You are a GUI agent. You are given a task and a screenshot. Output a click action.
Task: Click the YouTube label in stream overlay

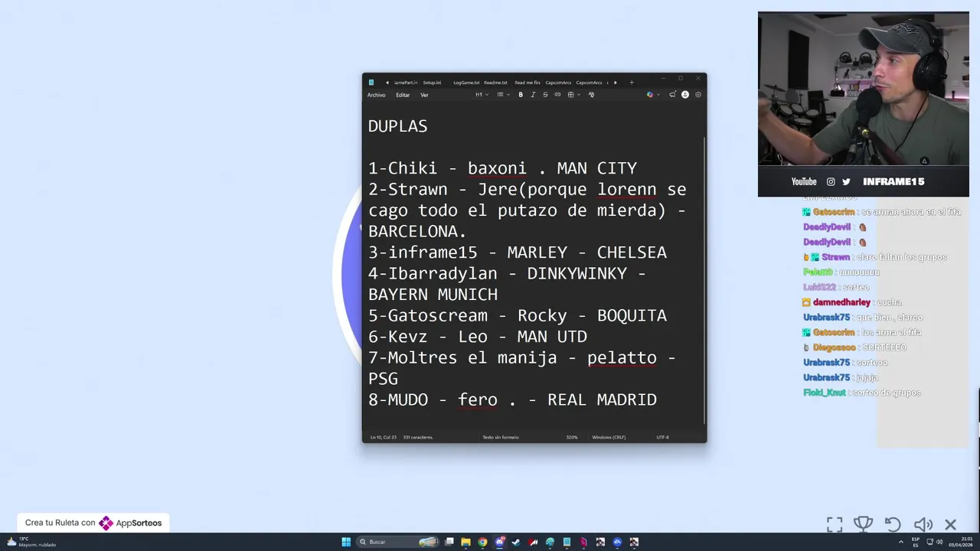click(804, 182)
